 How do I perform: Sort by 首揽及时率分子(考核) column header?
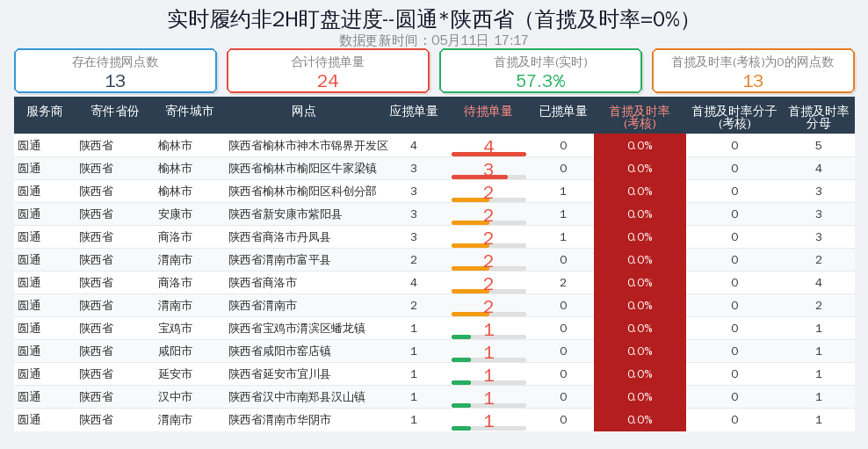734,117
